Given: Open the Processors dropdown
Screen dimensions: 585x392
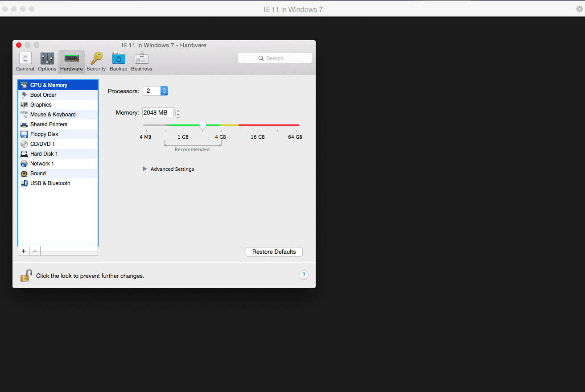Looking at the screenshot, I should pyautogui.click(x=155, y=91).
